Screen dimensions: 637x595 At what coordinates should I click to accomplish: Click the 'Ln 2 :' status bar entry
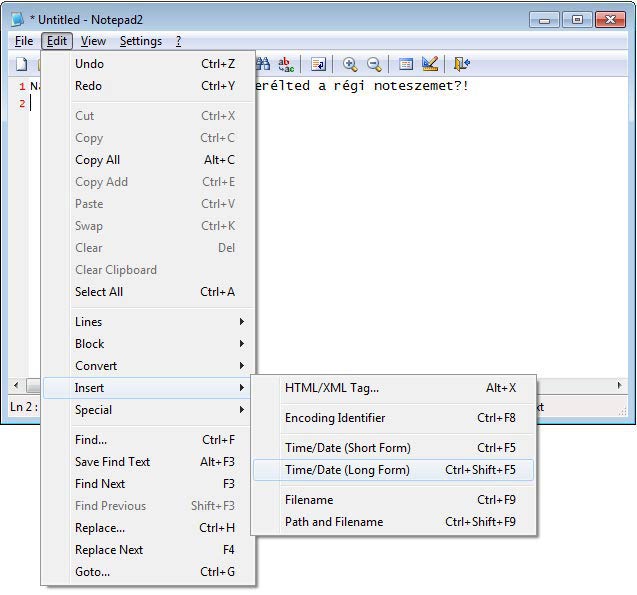click(x=24, y=407)
